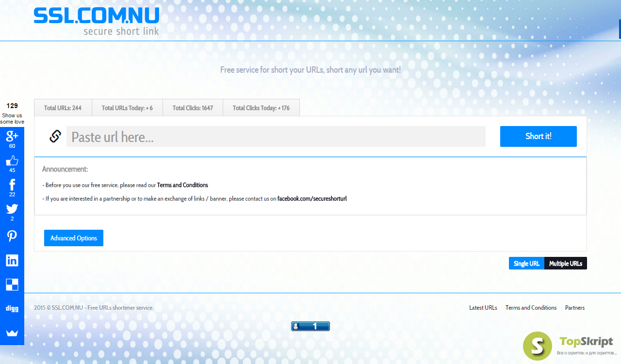Share on Digg sidebar icon
Image resolution: width=621 pixels, height=364 pixels.
[12, 309]
